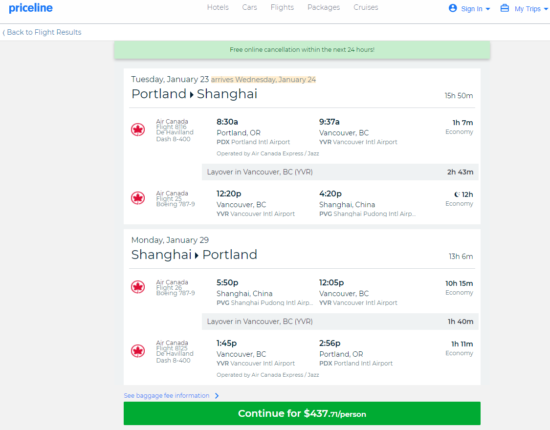Click the Sign In user profile icon
Screen dimensions: 550x430
pyautogui.click(x=453, y=8)
